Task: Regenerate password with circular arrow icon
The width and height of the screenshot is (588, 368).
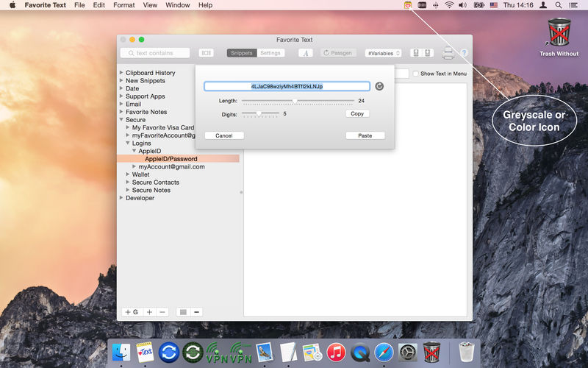Action: coord(379,86)
